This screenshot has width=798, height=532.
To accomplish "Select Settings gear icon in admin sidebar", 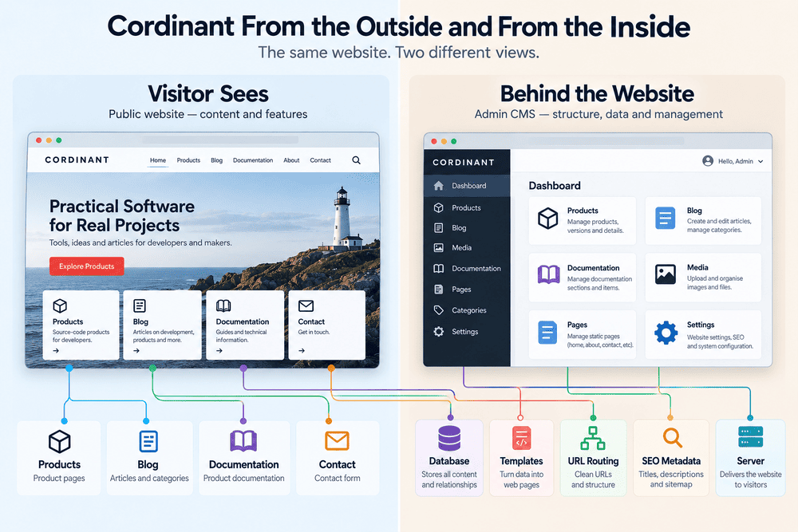I will [x=439, y=332].
